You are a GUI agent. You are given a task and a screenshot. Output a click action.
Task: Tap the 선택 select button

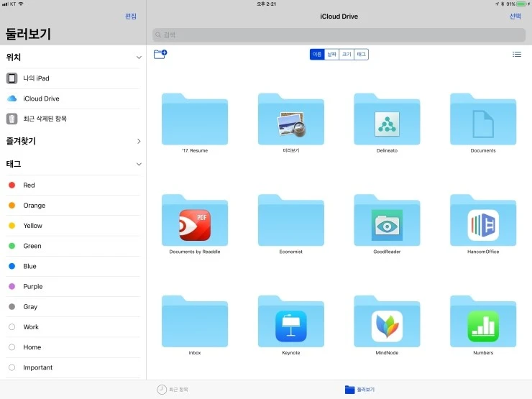515,17
